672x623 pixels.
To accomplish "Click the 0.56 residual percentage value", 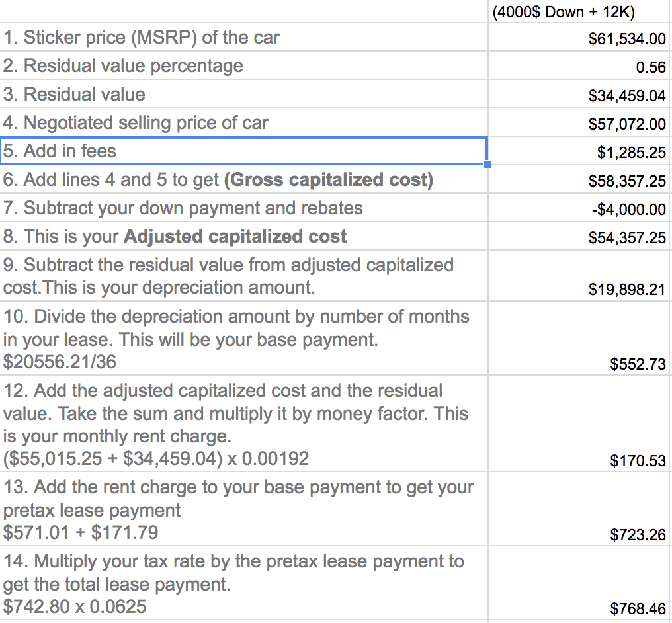I will tap(578, 65).
